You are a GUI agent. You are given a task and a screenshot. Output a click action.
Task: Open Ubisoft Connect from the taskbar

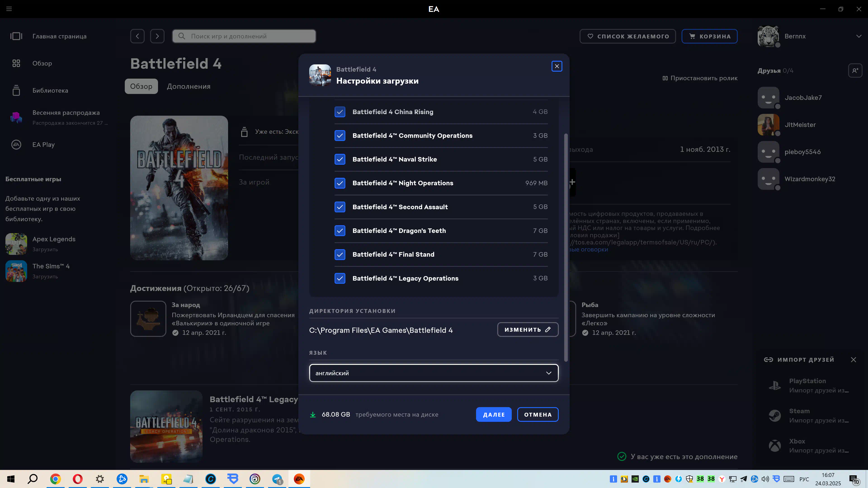pos(255,479)
